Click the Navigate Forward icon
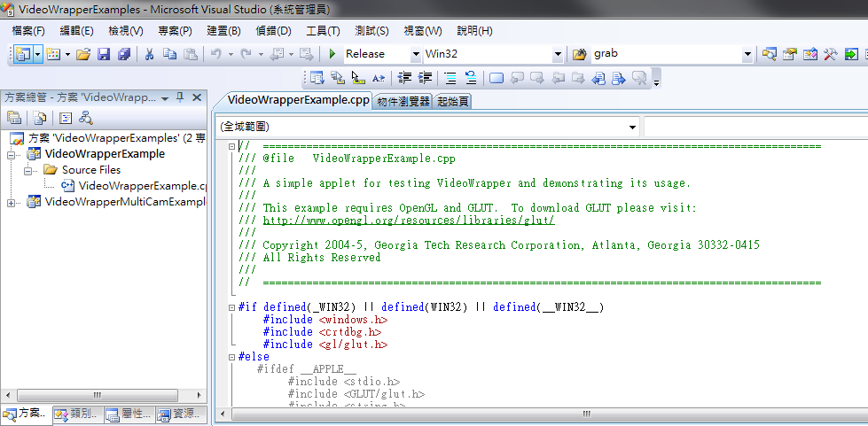The image size is (868, 426). [306, 54]
